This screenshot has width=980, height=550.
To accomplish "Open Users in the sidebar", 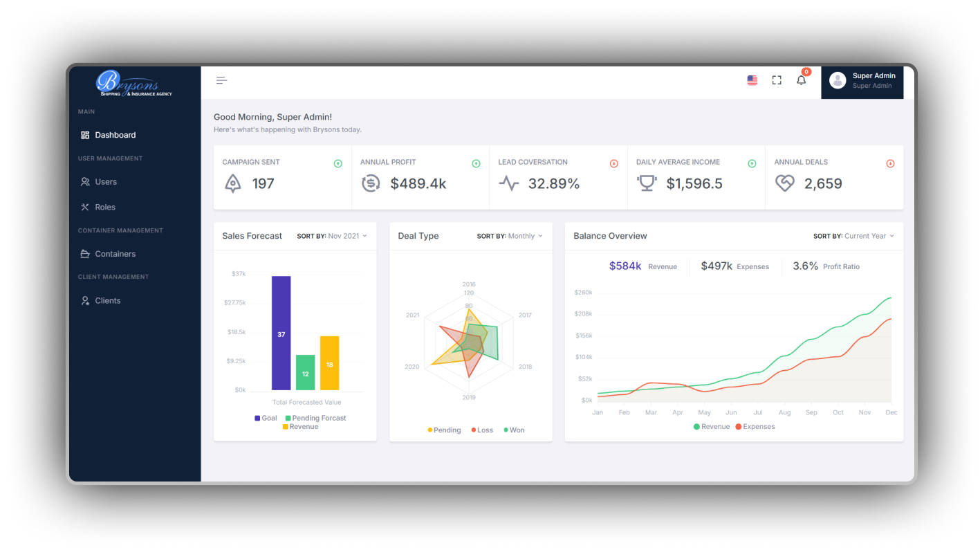I will [x=106, y=182].
